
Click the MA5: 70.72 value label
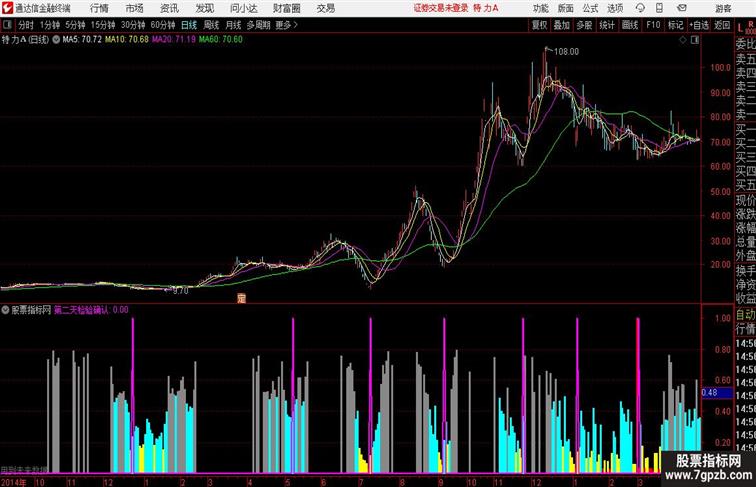pyautogui.click(x=82, y=40)
